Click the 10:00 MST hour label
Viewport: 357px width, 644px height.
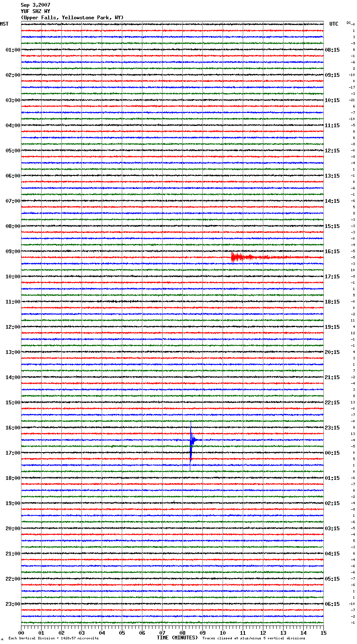coord(13,277)
